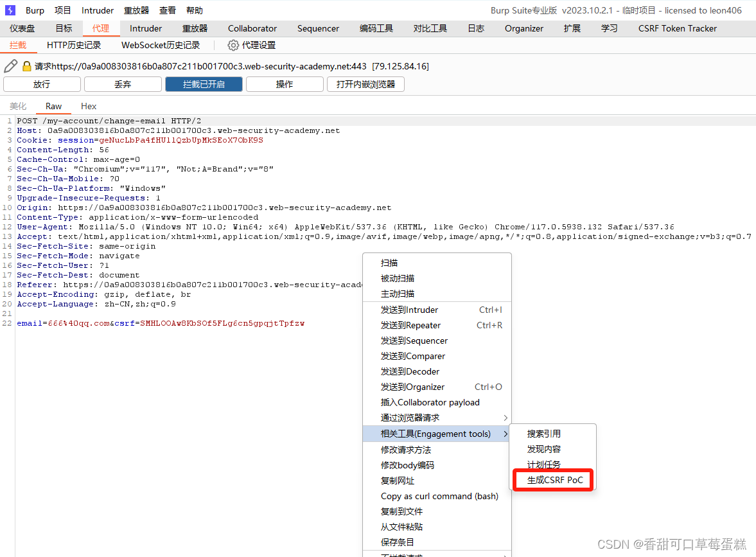Open the Sequencer tab
Screen dimensions: 756x557
click(318, 28)
